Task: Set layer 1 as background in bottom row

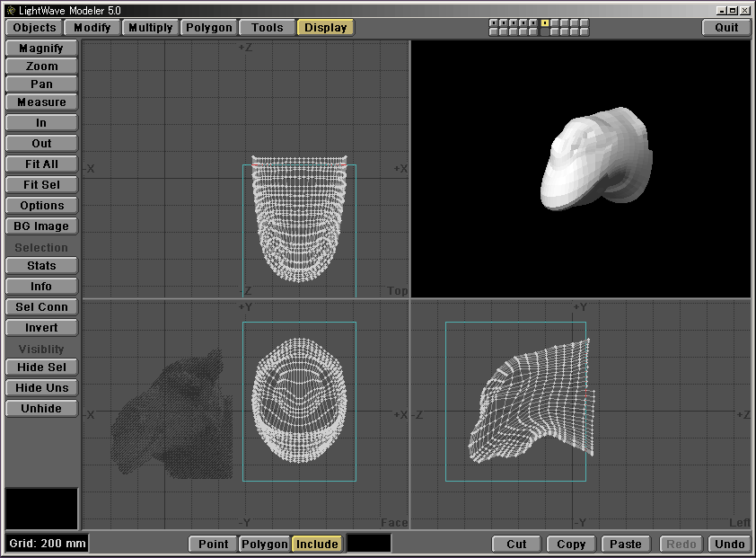Action: click(x=494, y=31)
